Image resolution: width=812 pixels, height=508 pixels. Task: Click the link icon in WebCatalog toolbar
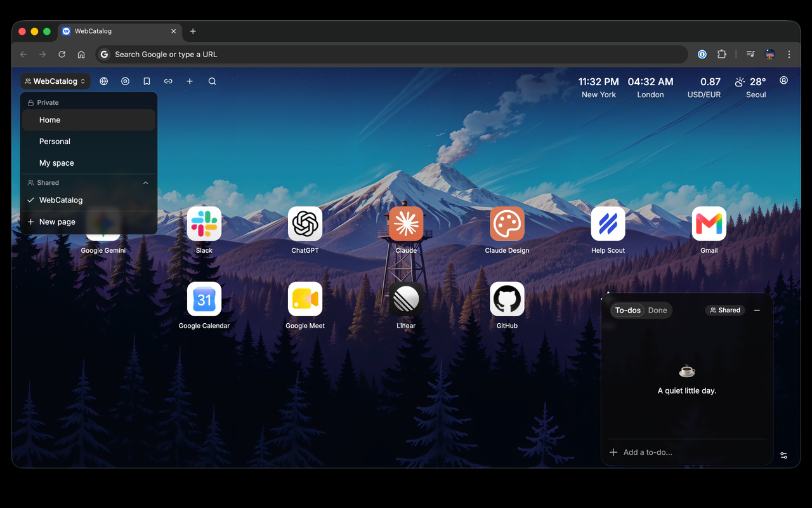coord(168,81)
